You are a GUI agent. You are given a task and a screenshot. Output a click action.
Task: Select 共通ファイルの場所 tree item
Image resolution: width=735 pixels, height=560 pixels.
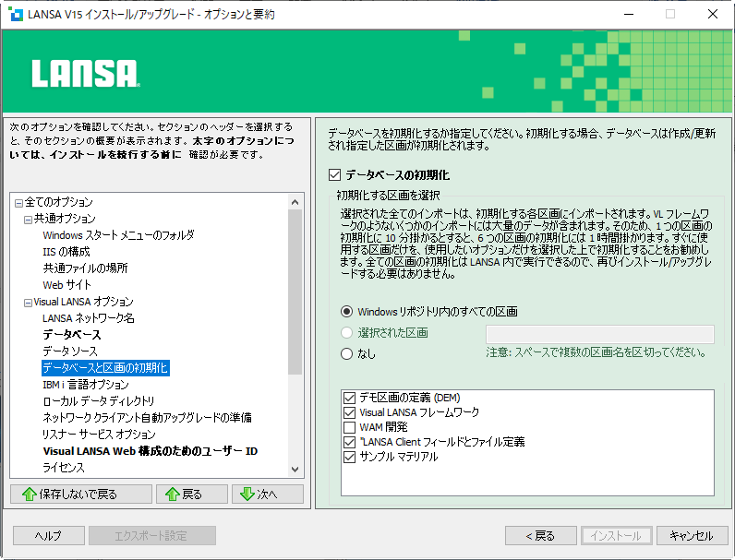[85, 268]
